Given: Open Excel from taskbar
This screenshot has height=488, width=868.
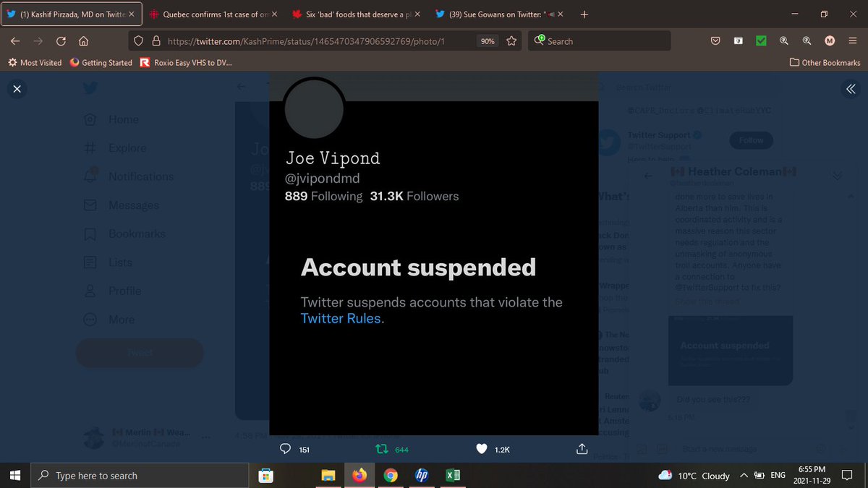Looking at the screenshot, I should 453,475.
